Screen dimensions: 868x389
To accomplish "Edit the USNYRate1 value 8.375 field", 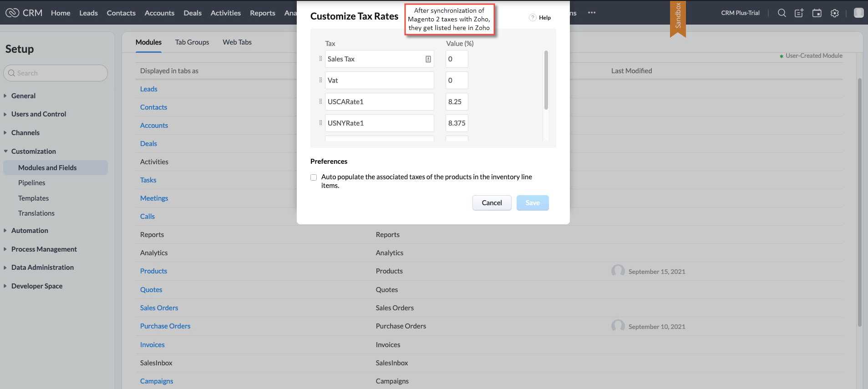I will (x=457, y=123).
